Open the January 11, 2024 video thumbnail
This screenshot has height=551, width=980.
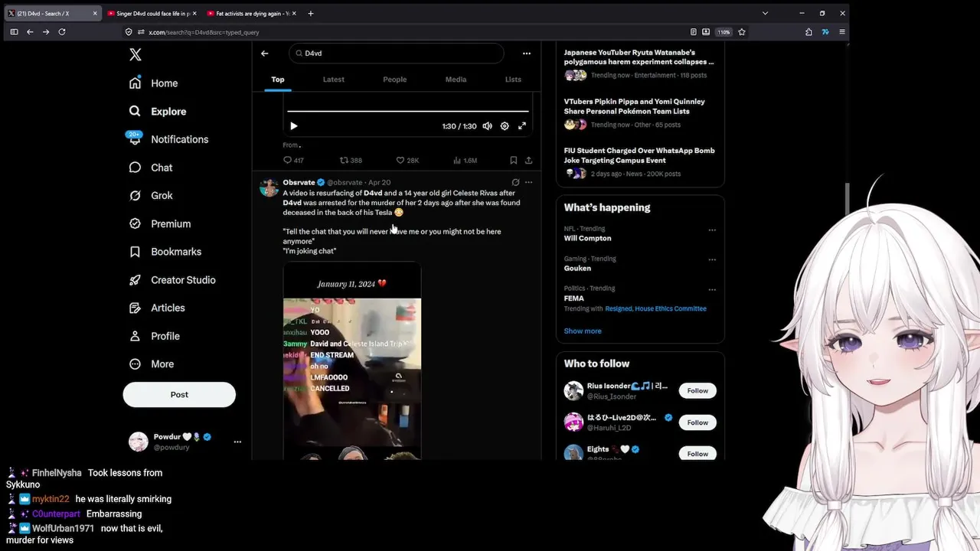coord(352,360)
